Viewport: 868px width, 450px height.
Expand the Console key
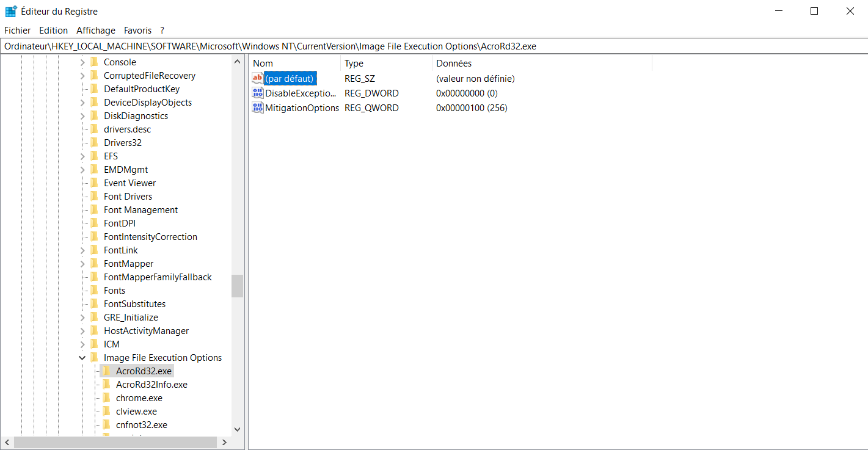click(x=82, y=62)
